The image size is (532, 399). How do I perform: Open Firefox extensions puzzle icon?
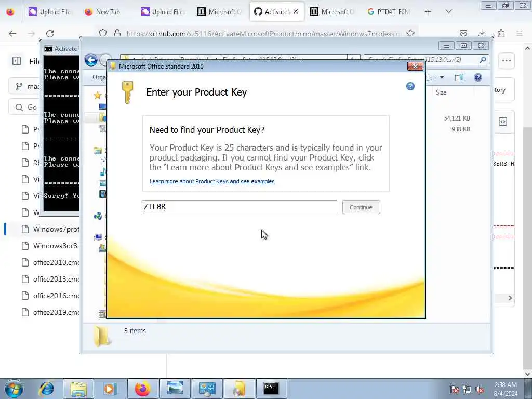[501, 33]
